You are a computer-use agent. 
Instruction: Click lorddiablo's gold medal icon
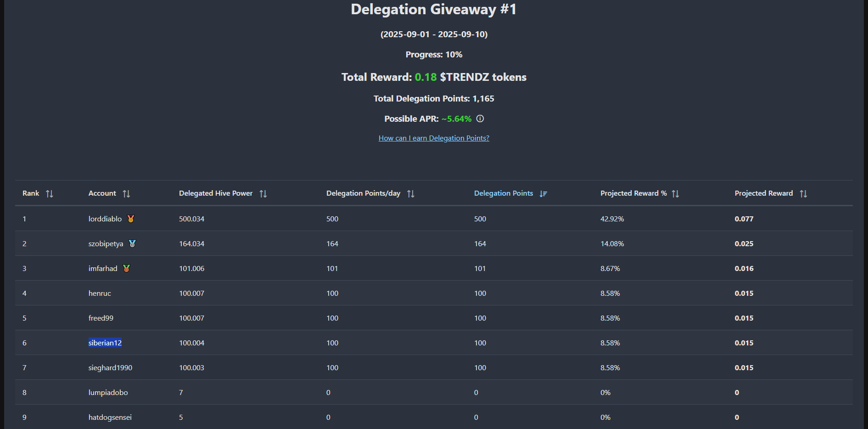(131, 219)
